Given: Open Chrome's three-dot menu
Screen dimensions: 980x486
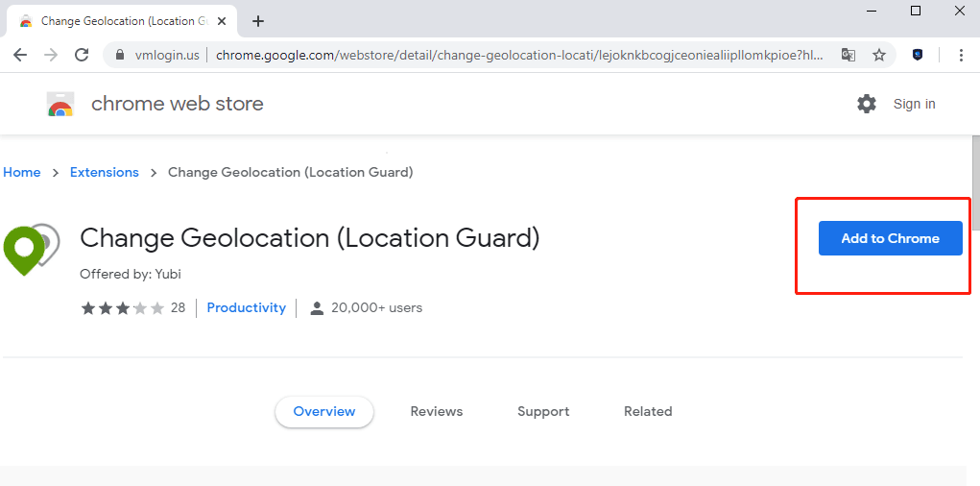Looking at the screenshot, I should point(961,55).
